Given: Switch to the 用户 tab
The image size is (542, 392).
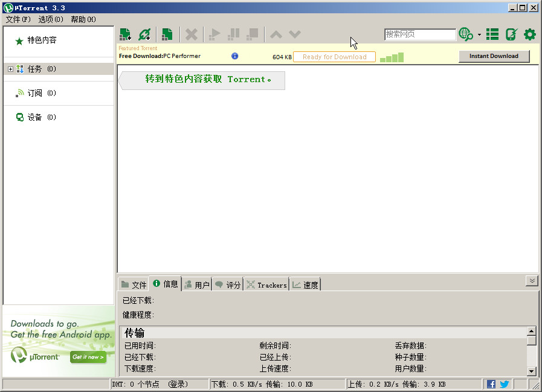Looking at the screenshot, I should pyautogui.click(x=197, y=285).
